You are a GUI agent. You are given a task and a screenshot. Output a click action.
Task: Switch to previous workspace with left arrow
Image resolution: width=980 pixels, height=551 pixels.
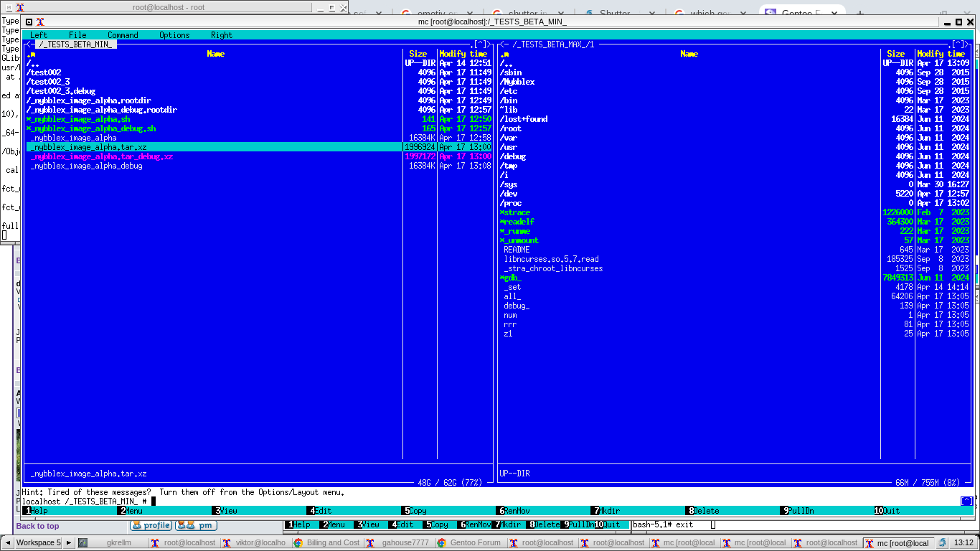[7, 543]
